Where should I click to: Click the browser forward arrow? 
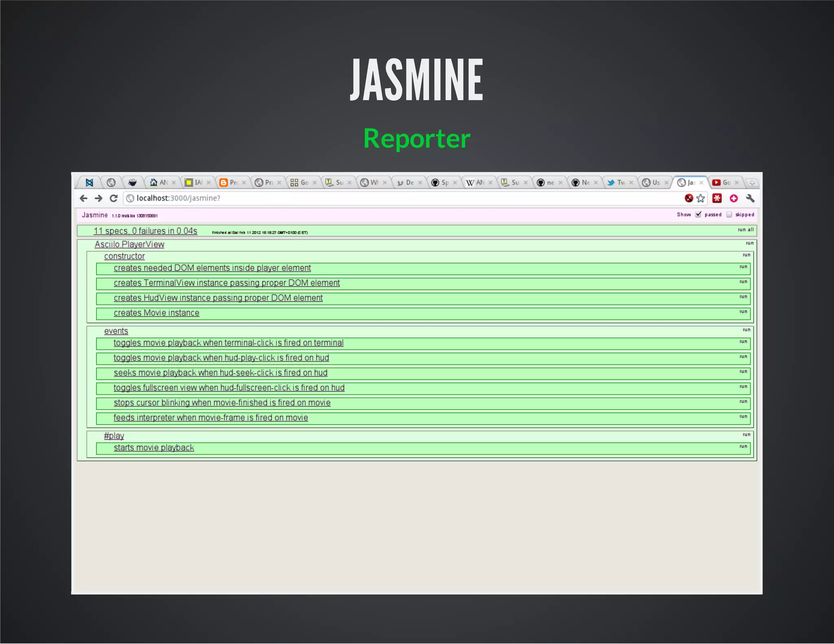click(x=99, y=198)
